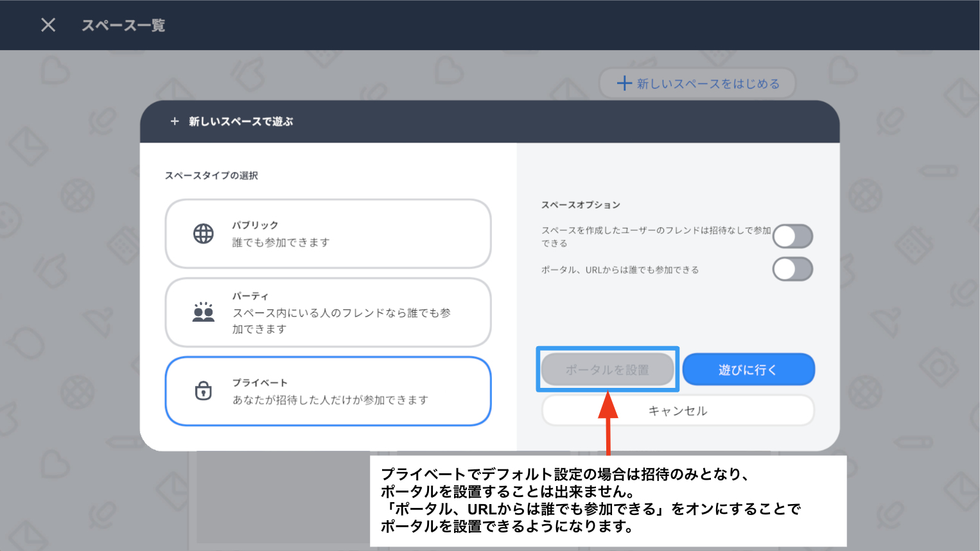The width and height of the screenshot is (980, 551).
Task: Click the plus icon in the dialog header
Action: tap(175, 121)
